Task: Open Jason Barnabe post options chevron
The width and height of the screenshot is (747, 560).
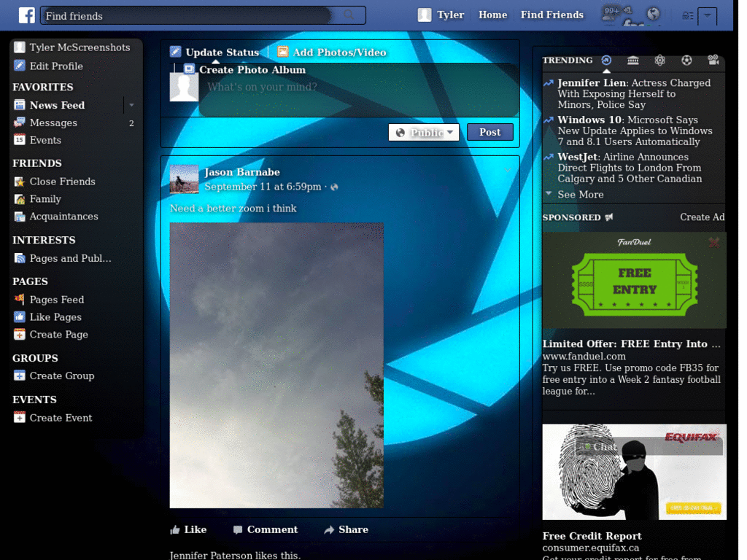Action: pos(508,170)
